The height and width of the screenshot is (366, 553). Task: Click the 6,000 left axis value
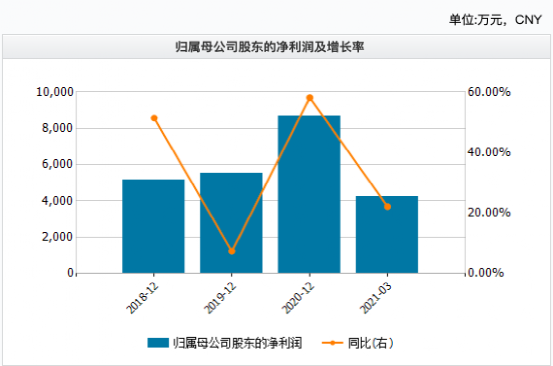57,164
